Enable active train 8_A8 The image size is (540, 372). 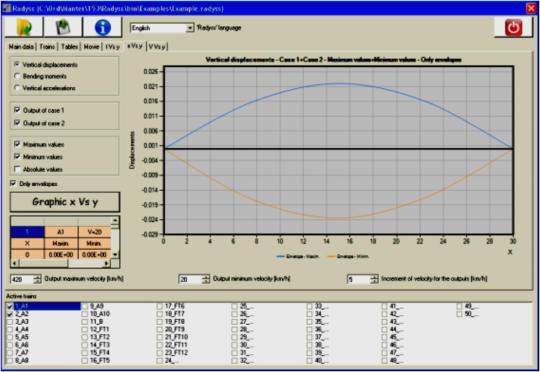pyautogui.click(x=10, y=360)
